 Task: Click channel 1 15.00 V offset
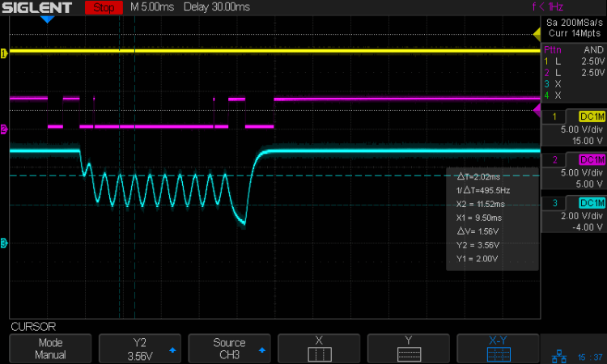pos(588,141)
